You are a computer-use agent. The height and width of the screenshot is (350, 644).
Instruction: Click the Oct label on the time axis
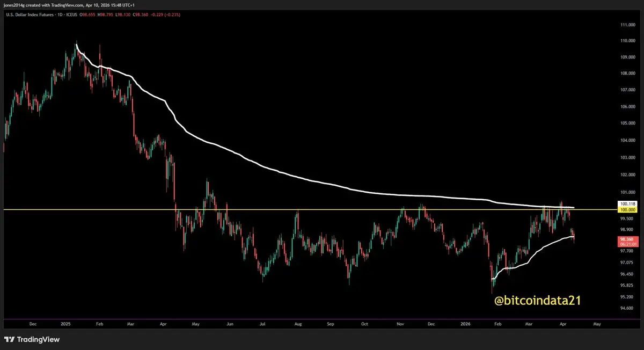364,324
